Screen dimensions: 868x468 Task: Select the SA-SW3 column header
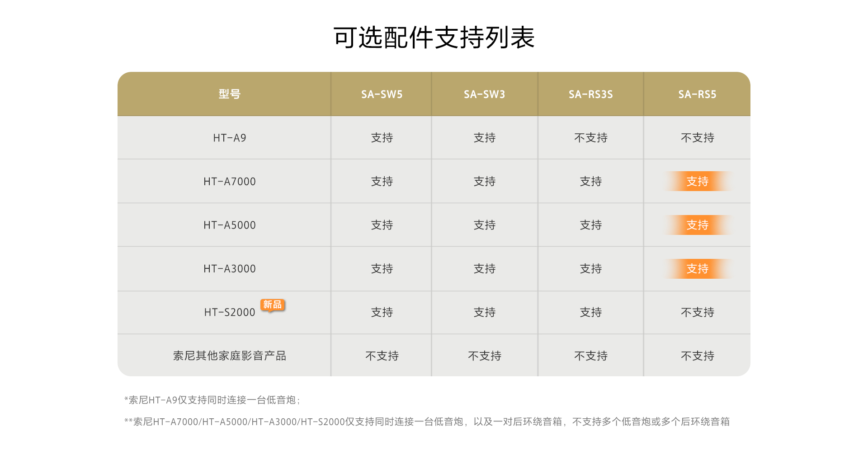(x=484, y=94)
